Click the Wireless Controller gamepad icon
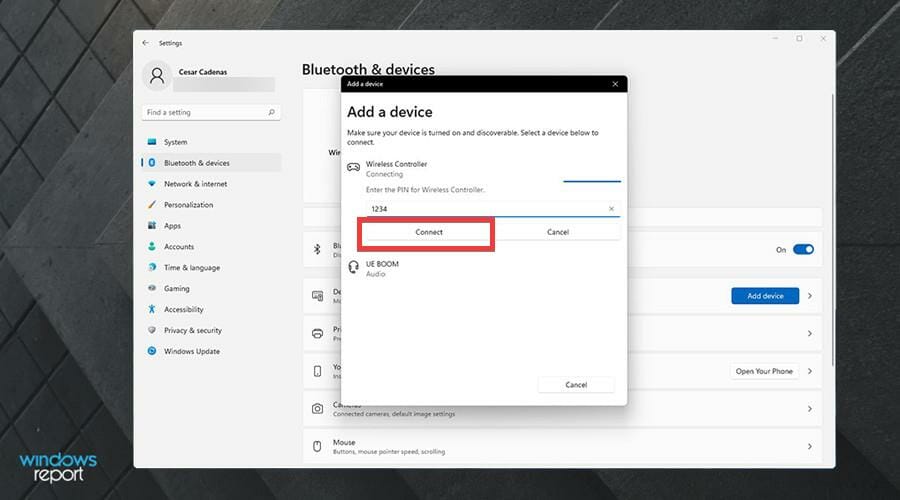Image resolution: width=900 pixels, height=500 pixels. (x=353, y=168)
